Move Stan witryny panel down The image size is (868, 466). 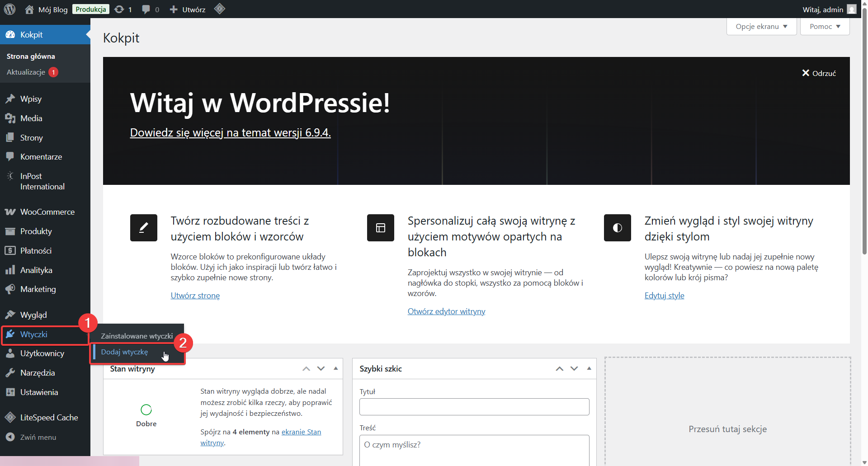tap(321, 369)
